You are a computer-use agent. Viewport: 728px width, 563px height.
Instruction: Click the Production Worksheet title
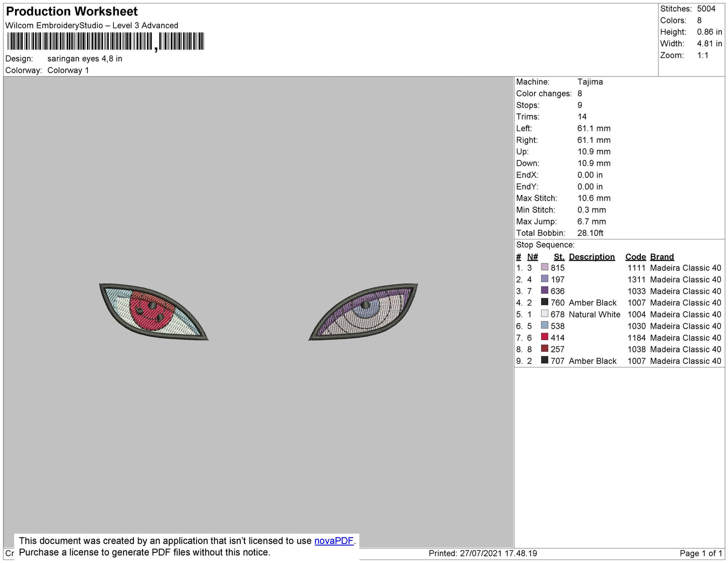tap(72, 12)
